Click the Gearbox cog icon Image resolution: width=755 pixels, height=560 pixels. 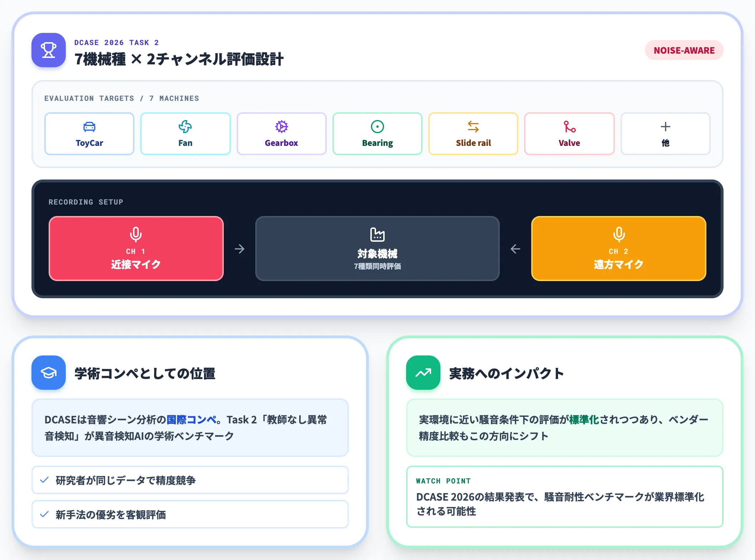pos(281,127)
